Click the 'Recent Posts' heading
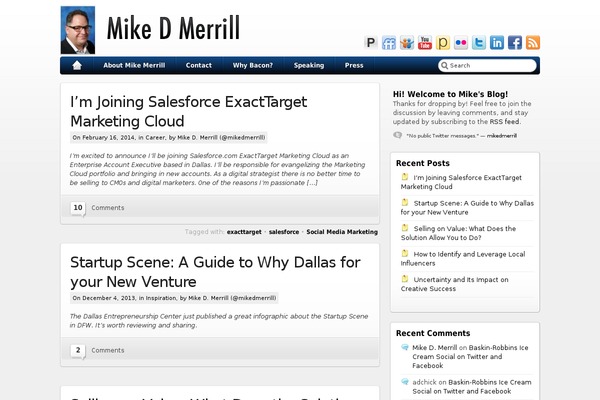 pos(423,163)
